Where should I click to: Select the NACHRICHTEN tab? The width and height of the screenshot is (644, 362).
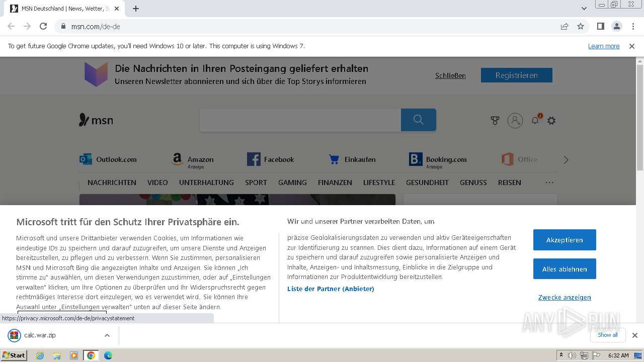click(x=112, y=183)
